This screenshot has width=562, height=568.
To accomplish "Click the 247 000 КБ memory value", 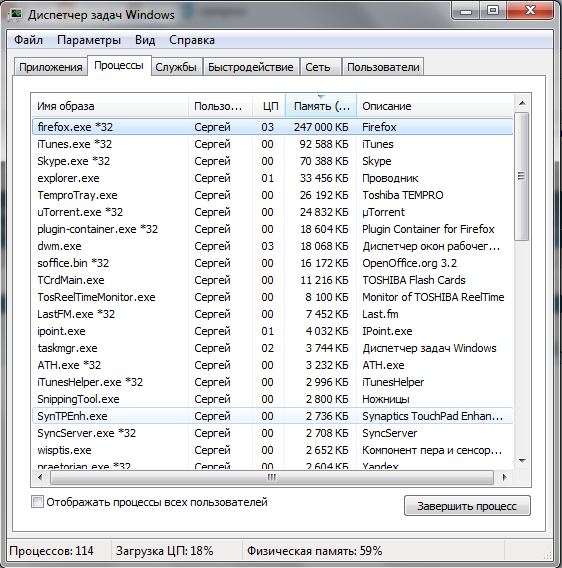I will (x=321, y=127).
